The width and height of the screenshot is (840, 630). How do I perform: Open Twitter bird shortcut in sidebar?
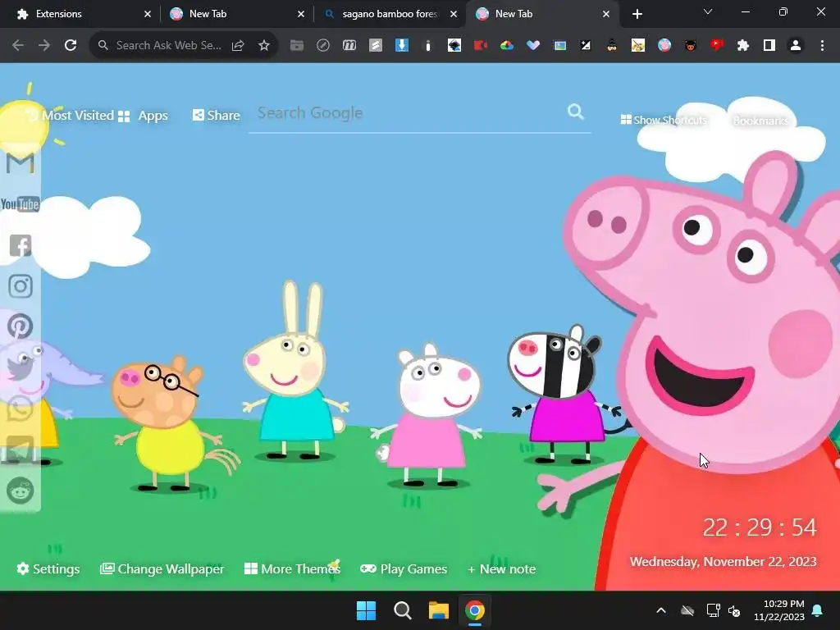click(x=21, y=368)
